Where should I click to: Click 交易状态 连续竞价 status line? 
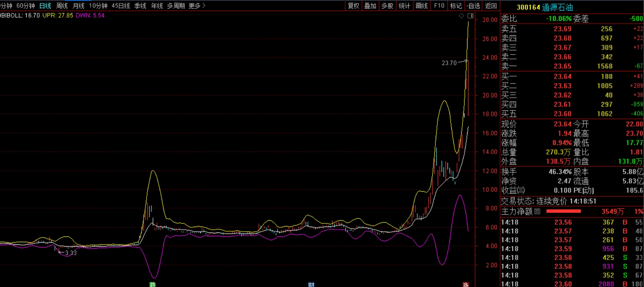click(548, 201)
